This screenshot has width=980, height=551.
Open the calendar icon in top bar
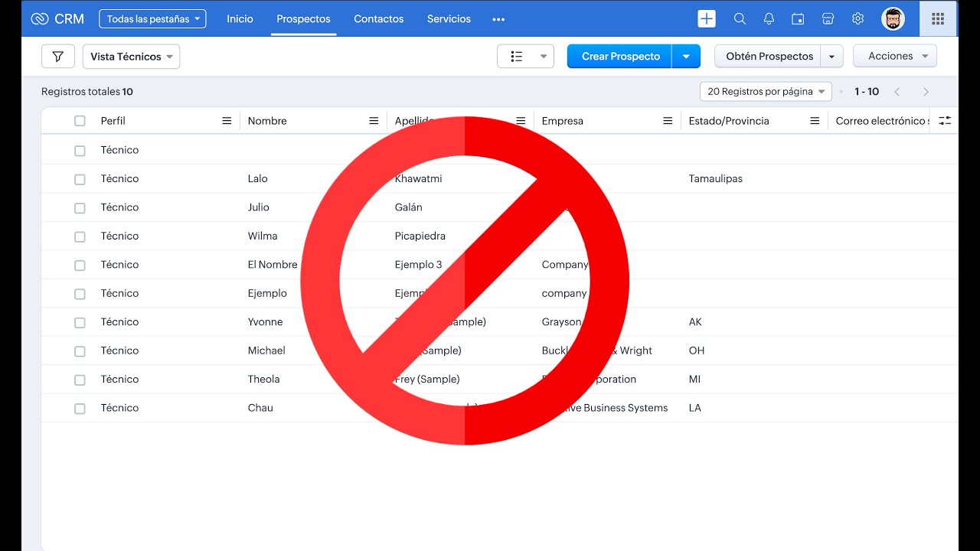coord(798,19)
